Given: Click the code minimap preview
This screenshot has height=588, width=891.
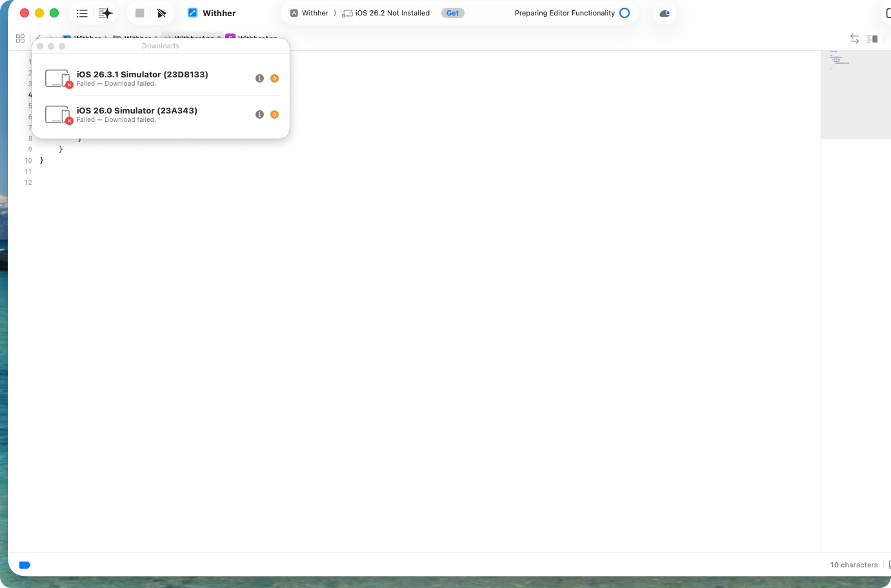Looking at the screenshot, I should [x=856, y=95].
